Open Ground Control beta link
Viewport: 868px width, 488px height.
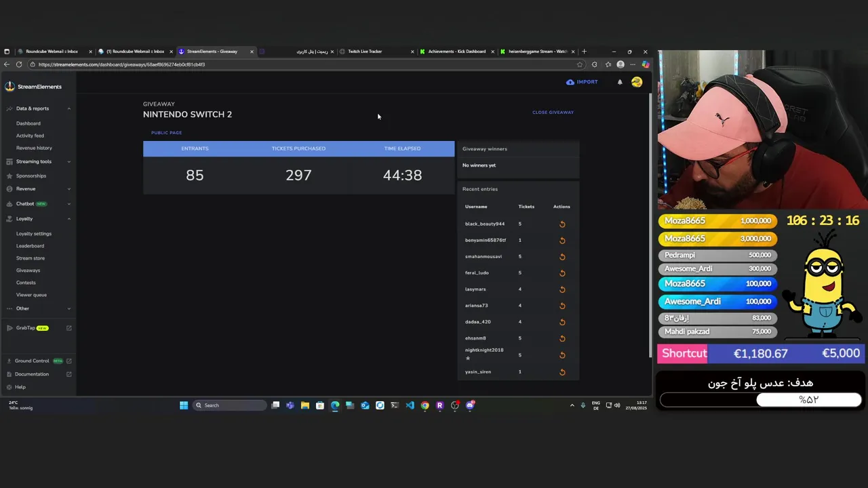tap(38, 361)
